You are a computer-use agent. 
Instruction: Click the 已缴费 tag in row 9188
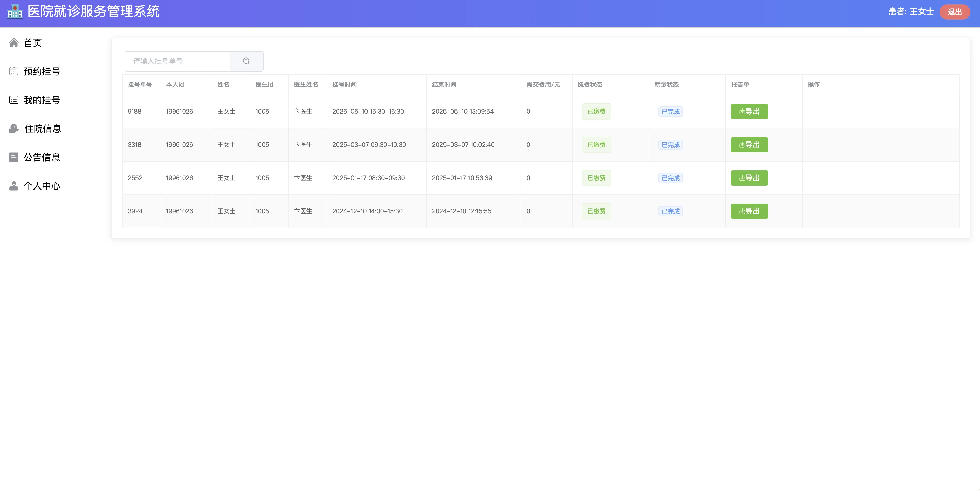click(x=596, y=112)
